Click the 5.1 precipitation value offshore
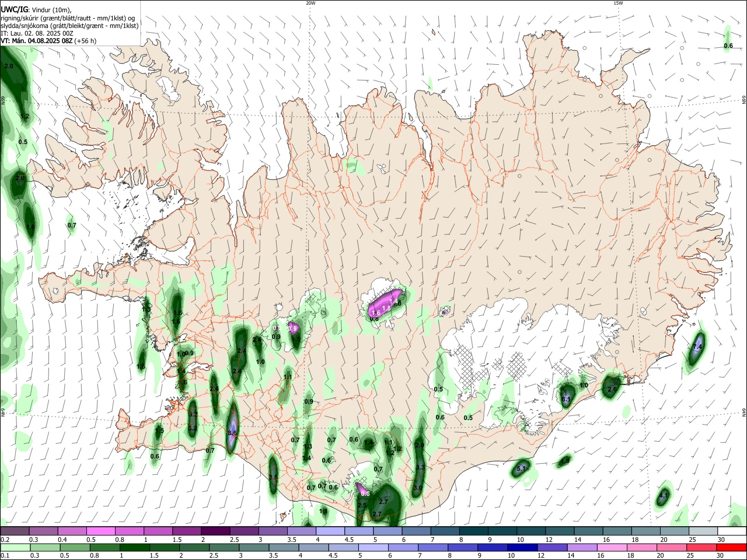Viewport: 747px width, 560px height. 521,468
